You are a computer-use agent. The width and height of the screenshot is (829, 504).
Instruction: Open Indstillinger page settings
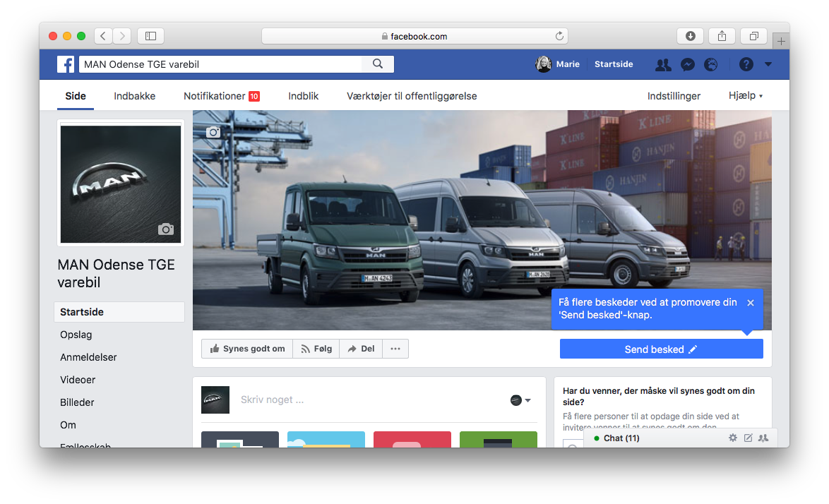[674, 96]
